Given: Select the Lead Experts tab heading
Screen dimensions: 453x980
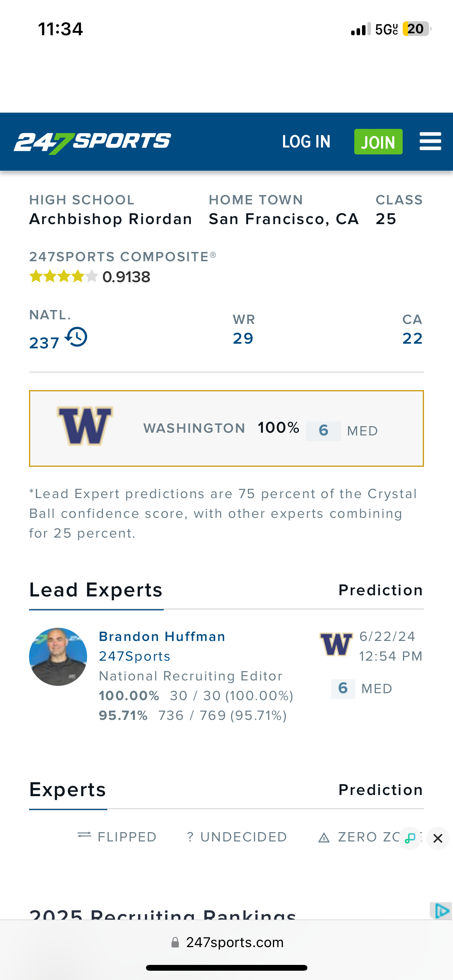Looking at the screenshot, I should pos(96,590).
